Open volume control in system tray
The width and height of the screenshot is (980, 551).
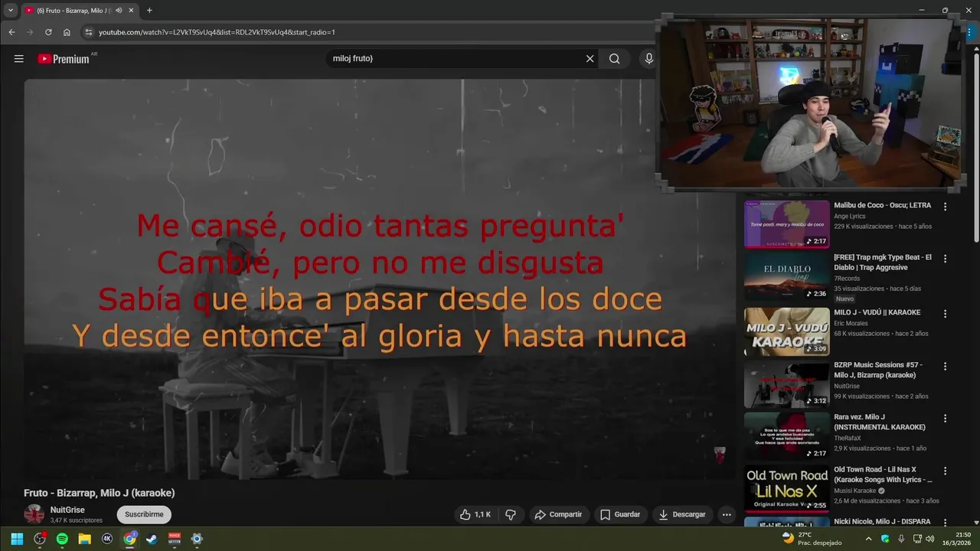coord(930,539)
